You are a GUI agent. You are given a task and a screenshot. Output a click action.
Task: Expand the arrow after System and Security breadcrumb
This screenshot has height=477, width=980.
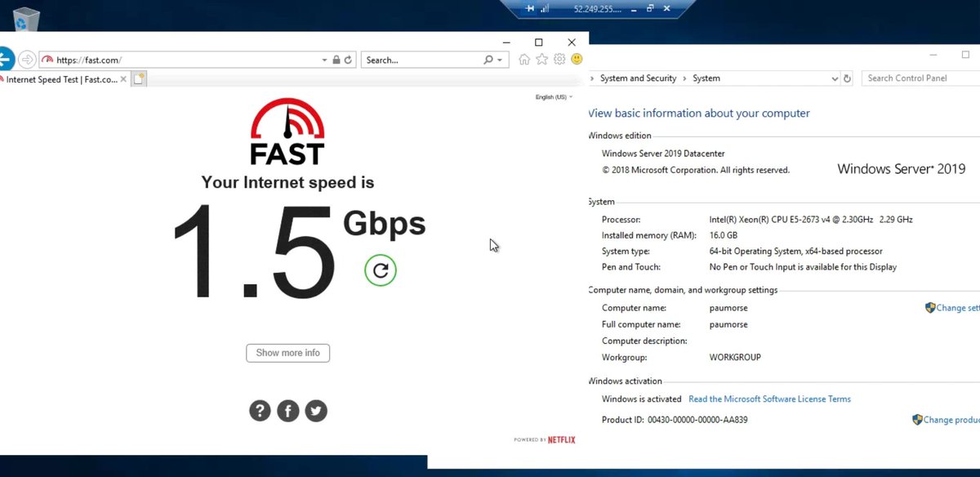[x=684, y=78]
